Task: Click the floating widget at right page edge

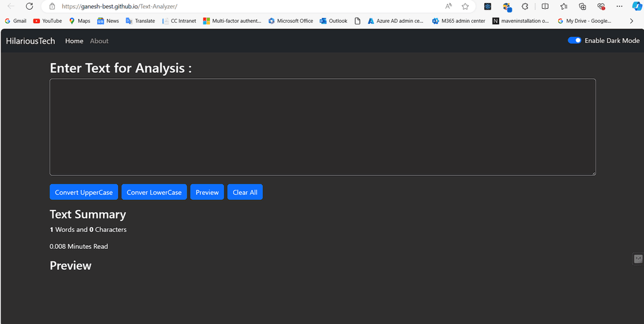Action: tap(638, 258)
